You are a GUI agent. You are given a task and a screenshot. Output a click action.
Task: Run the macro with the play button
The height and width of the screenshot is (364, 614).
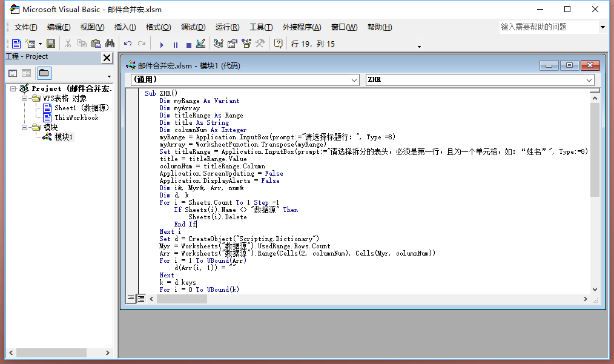point(162,44)
